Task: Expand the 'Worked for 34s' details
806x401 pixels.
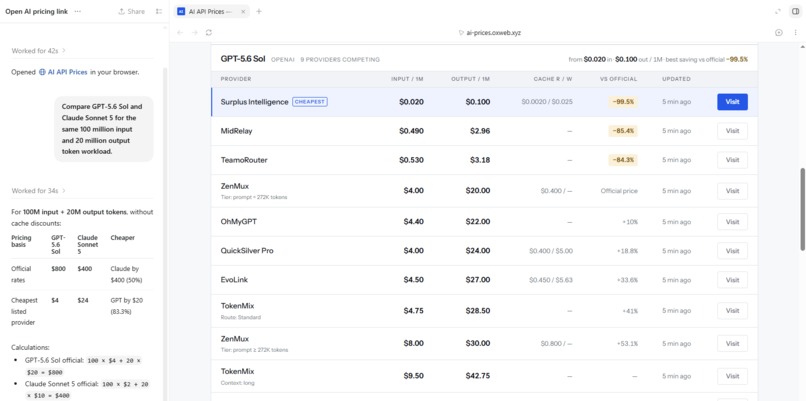Action: tap(39, 191)
